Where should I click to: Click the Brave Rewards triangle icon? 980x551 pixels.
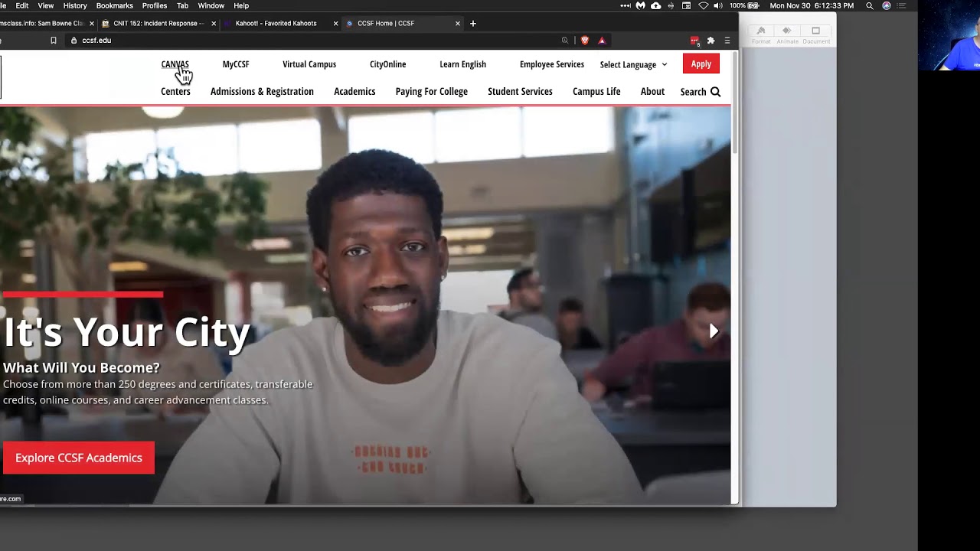coord(602,41)
